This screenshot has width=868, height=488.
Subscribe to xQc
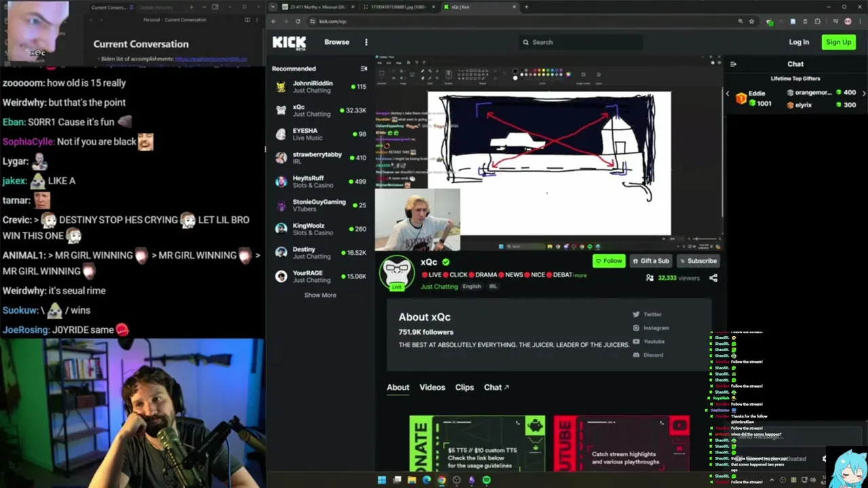tap(698, 261)
